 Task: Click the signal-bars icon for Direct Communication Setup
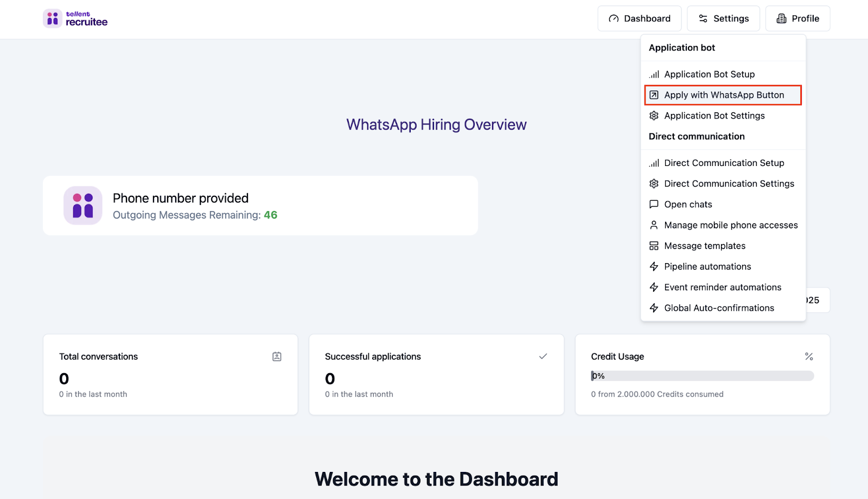tap(654, 163)
